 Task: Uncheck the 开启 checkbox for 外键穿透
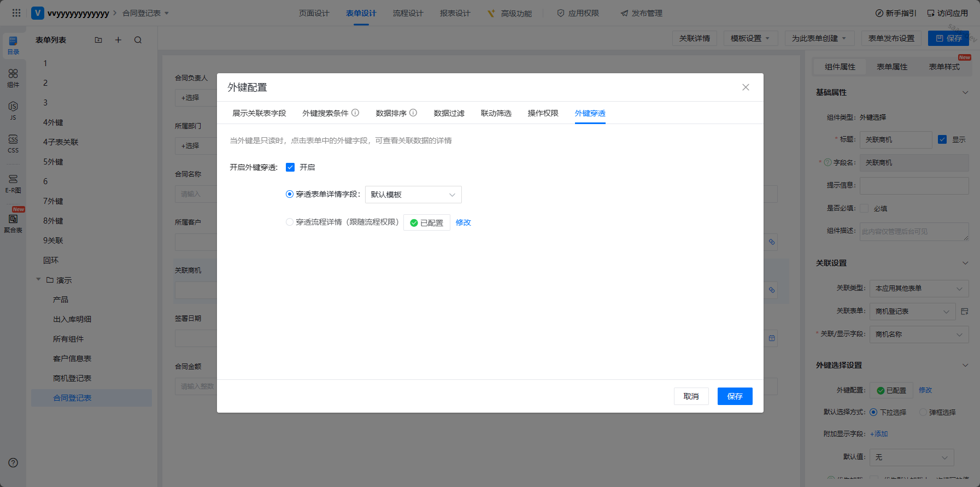pos(290,167)
